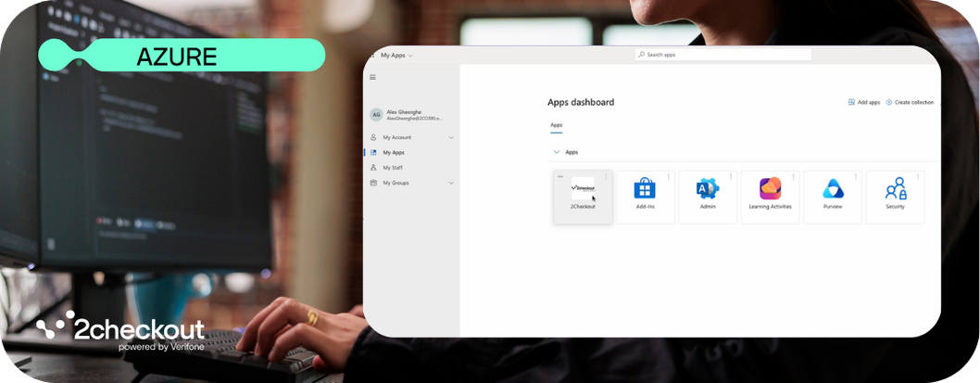Launch the Admin app icon
Image resolution: width=980 pixels, height=383 pixels.
point(708,188)
